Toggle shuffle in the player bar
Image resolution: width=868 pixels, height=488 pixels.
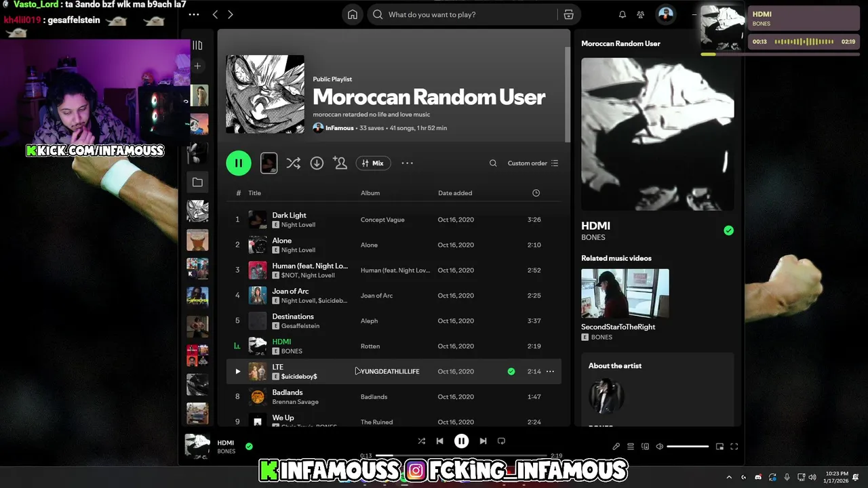pyautogui.click(x=421, y=441)
